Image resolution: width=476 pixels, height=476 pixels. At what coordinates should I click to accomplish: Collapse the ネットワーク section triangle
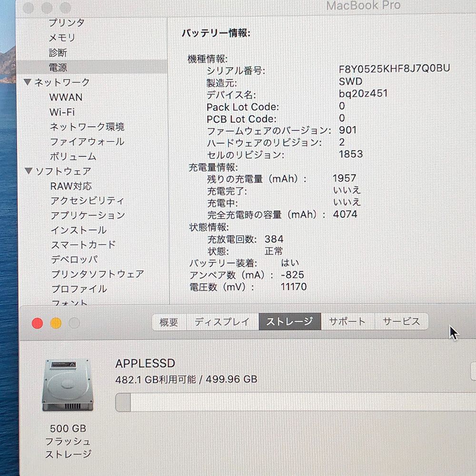tap(28, 82)
